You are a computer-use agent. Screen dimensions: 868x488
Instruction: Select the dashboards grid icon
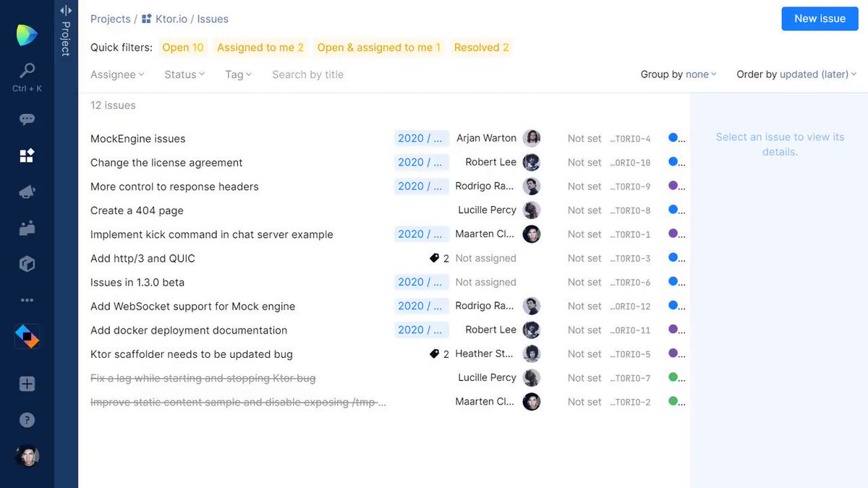click(x=27, y=155)
